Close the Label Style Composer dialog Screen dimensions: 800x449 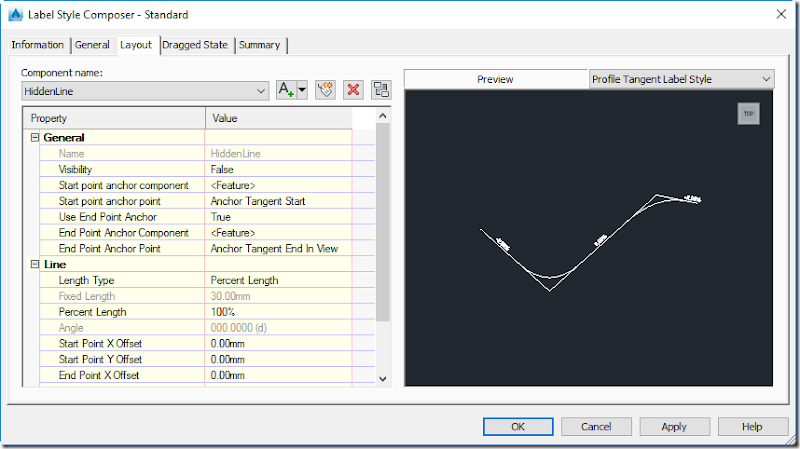pos(781,14)
